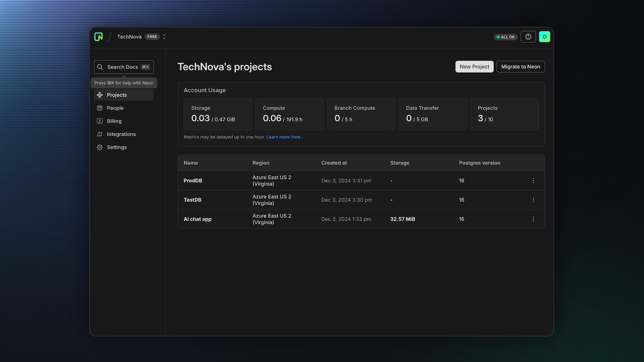Click the FREE plan badge
Viewport: 644px width, 362px height.
[152, 37]
